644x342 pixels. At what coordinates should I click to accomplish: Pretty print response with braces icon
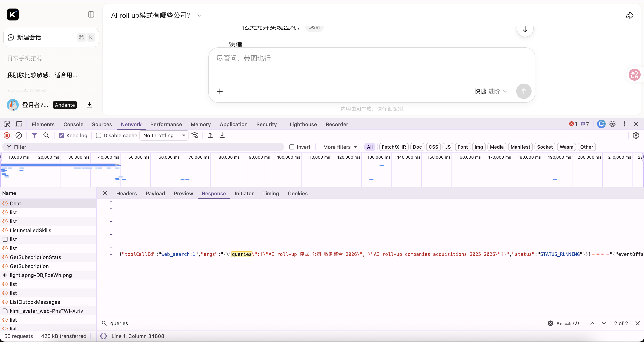(103, 336)
